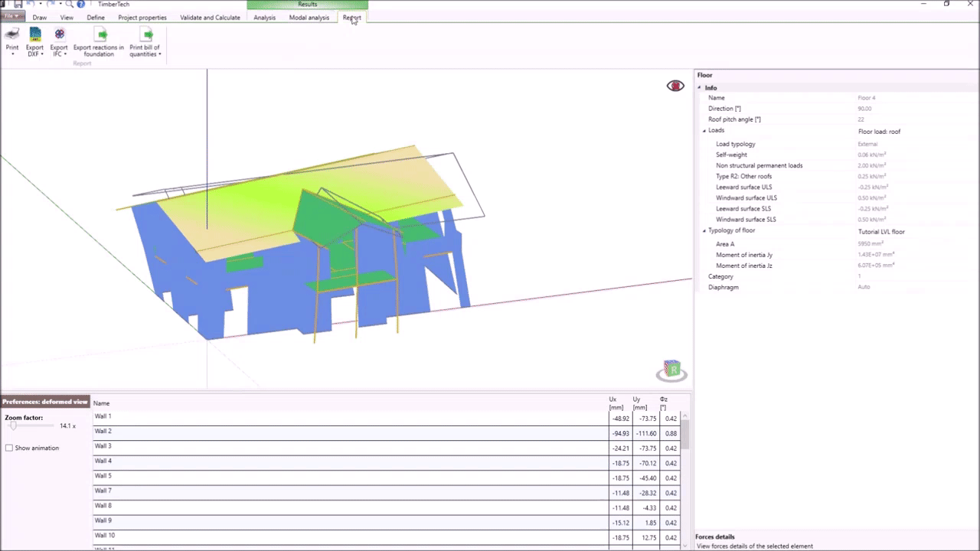Switch to the Modal analysis tab

(x=309, y=18)
